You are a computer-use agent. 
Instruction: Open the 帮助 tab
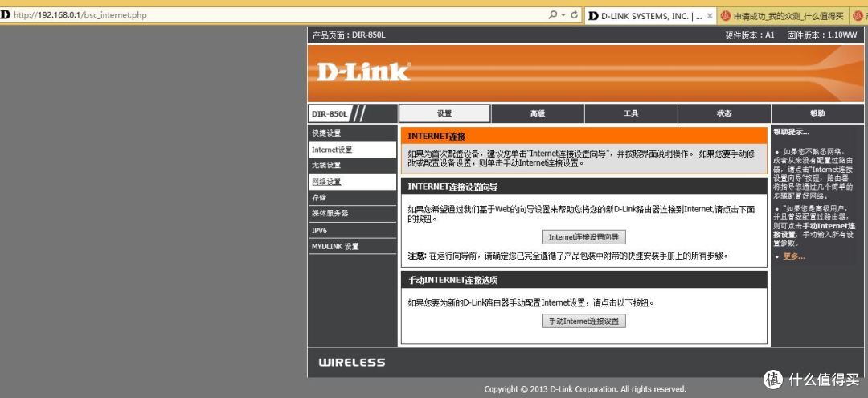[817, 113]
